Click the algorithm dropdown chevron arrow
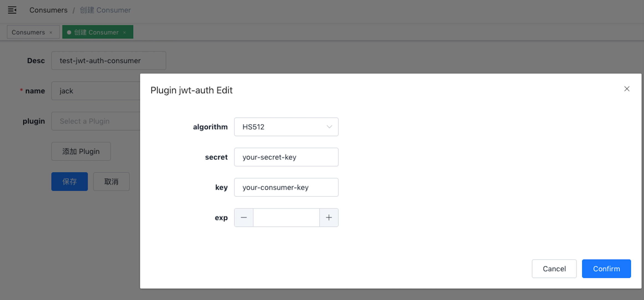644x300 pixels. (x=329, y=127)
